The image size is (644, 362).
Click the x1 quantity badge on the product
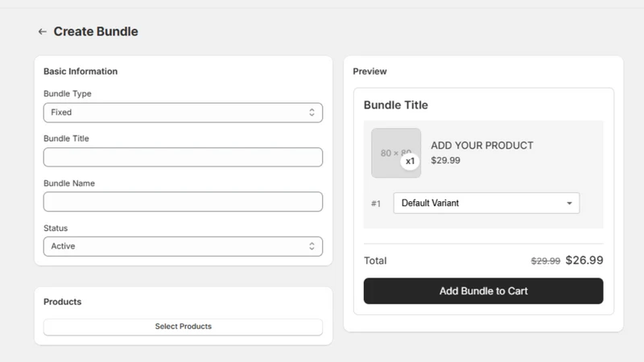pyautogui.click(x=410, y=162)
